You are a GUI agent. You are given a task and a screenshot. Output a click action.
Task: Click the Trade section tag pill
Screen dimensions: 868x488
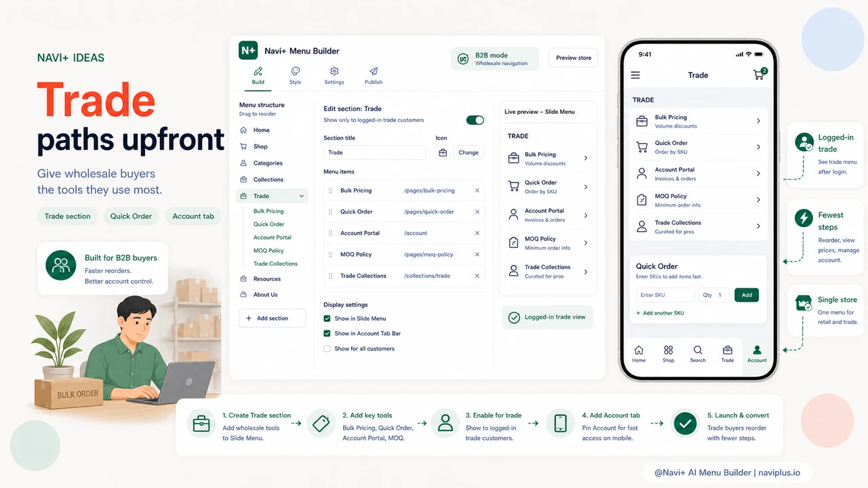(67, 216)
